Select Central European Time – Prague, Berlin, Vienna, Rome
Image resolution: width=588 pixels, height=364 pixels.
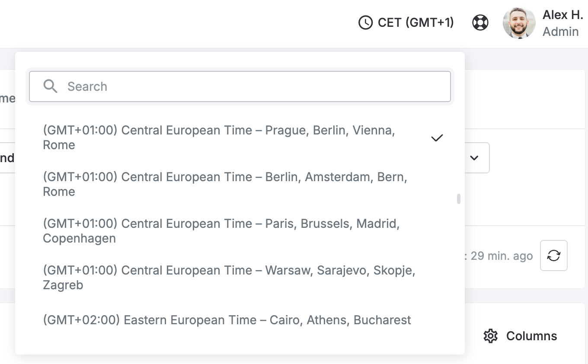[x=240, y=137]
